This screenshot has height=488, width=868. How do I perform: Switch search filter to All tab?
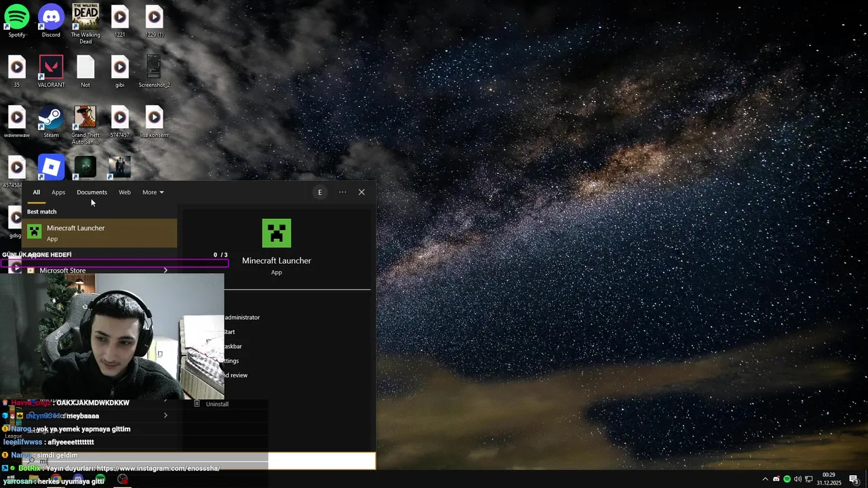pyautogui.click(x=37, y=192)
